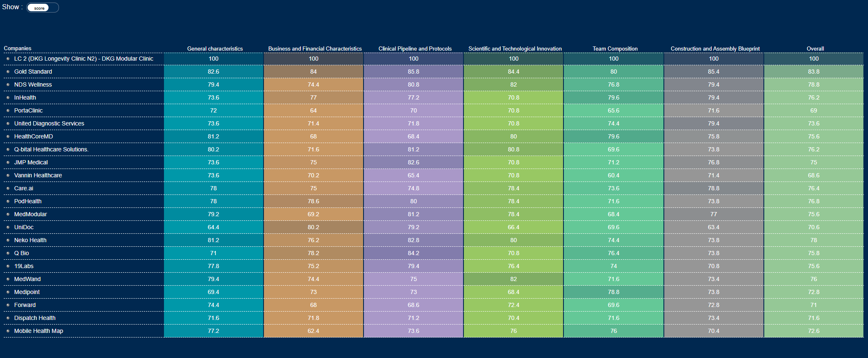
Task: Click the bullet icon beside Care.ai
Action: pyautogui.click(x=8, y=189)
